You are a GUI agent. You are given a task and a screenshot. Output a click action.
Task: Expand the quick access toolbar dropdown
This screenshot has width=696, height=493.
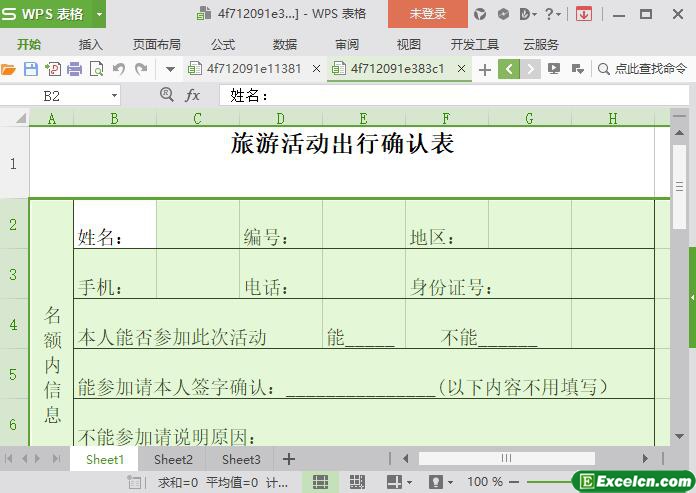170,69
